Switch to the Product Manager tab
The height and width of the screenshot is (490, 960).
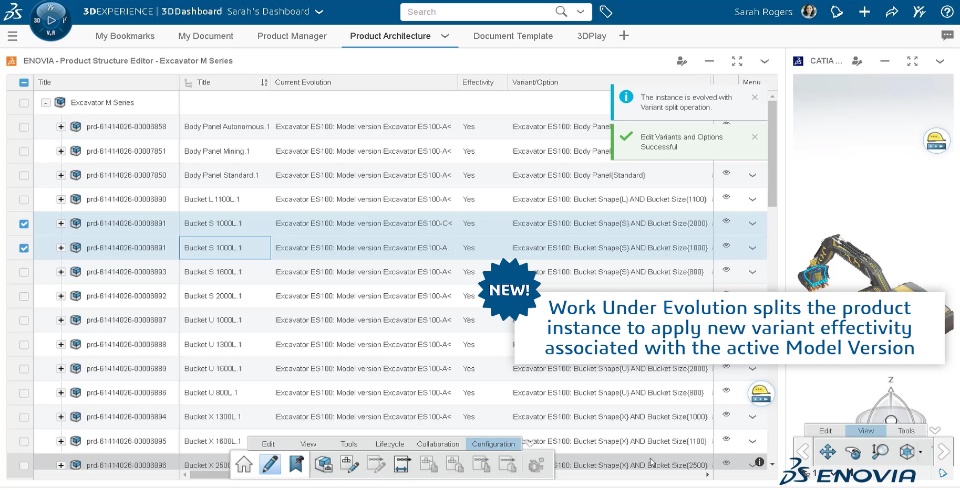tap(292, 36)
